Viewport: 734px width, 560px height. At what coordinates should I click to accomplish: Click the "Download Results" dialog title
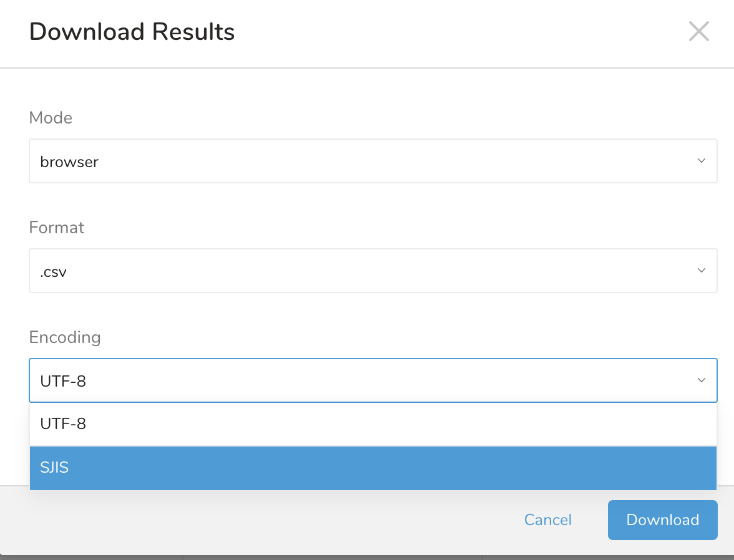132,32
